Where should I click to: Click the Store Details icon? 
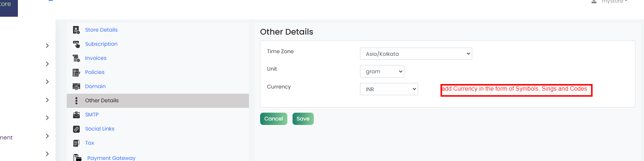pos(76,30)
